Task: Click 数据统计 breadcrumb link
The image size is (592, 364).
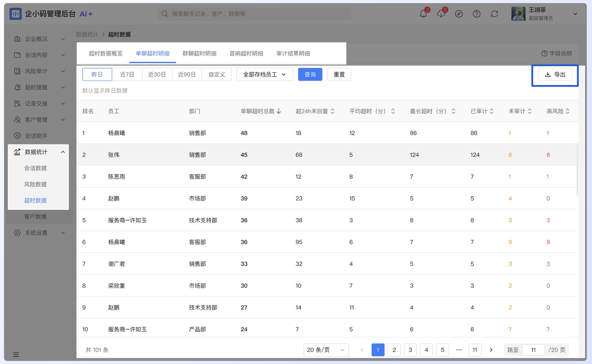Action: (x=87, y=34)
